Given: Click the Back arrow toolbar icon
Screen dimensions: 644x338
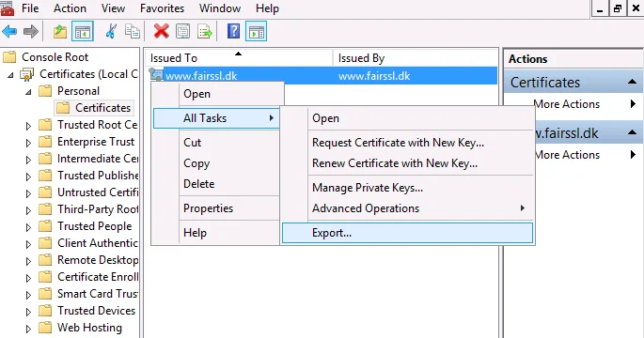Looking at the screenshot, I should (x=9, y=32).
